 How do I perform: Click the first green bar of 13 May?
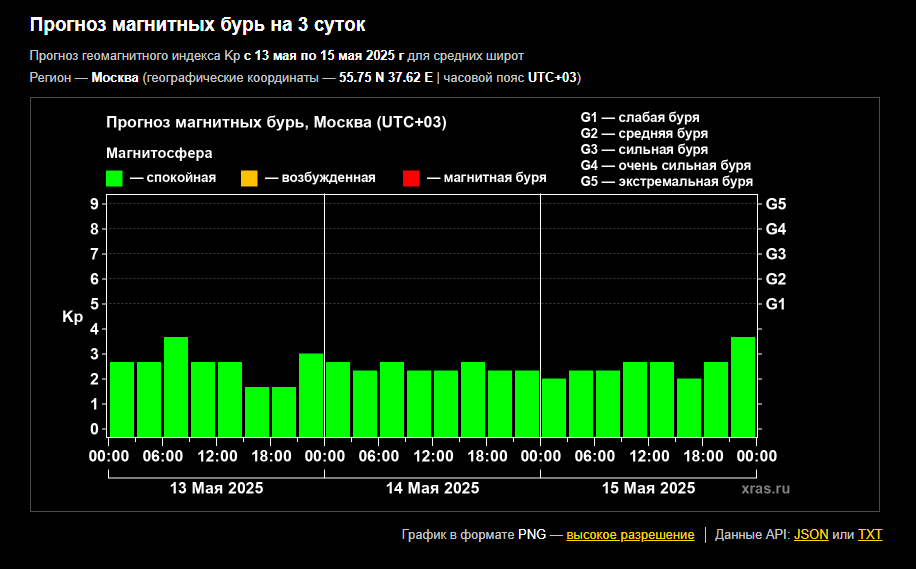[x=122, y=399]
